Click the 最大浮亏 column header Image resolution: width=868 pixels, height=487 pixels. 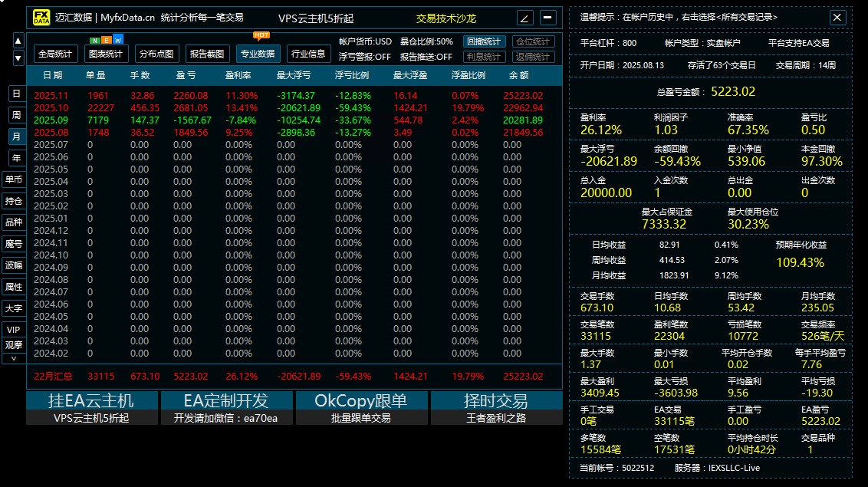(294, 75)
